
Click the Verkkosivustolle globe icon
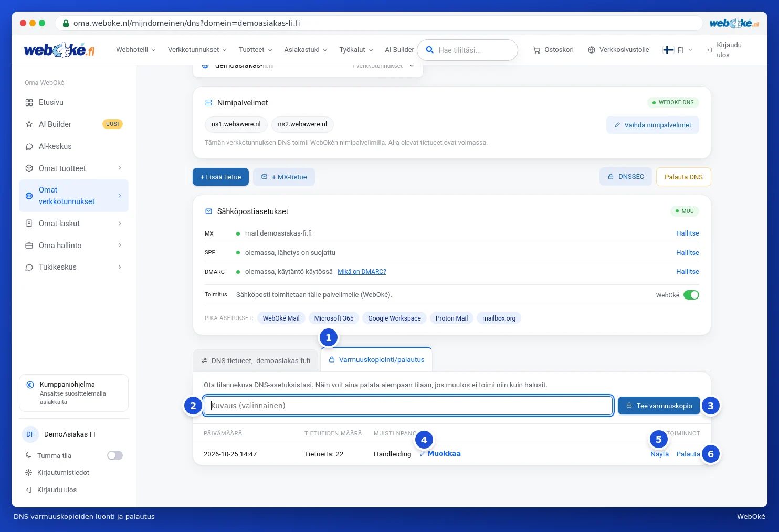[x=592, y=50]
